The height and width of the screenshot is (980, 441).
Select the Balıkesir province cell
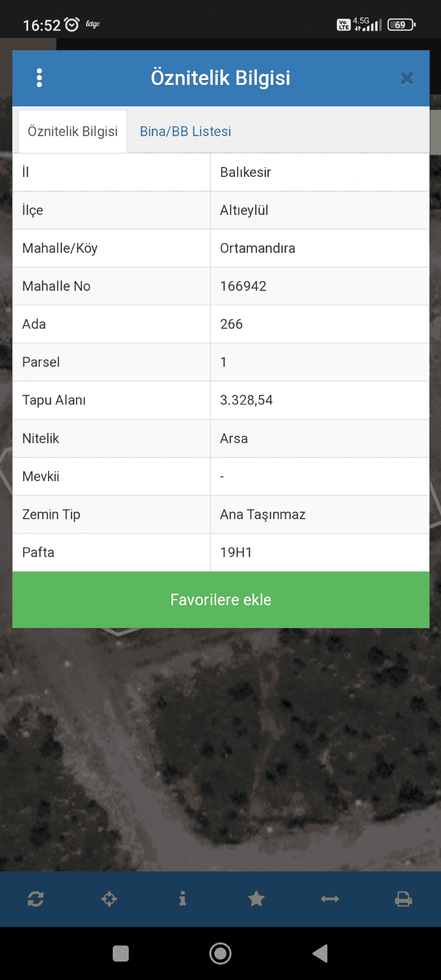(x=320, y=172)
